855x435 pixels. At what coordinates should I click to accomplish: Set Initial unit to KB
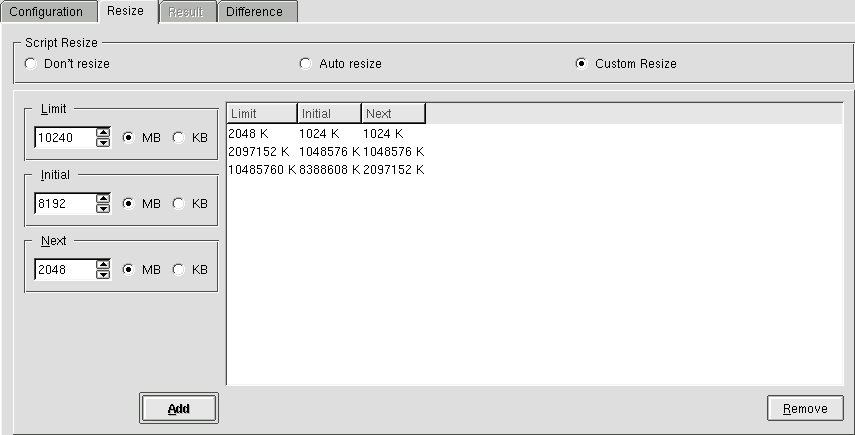178,204
